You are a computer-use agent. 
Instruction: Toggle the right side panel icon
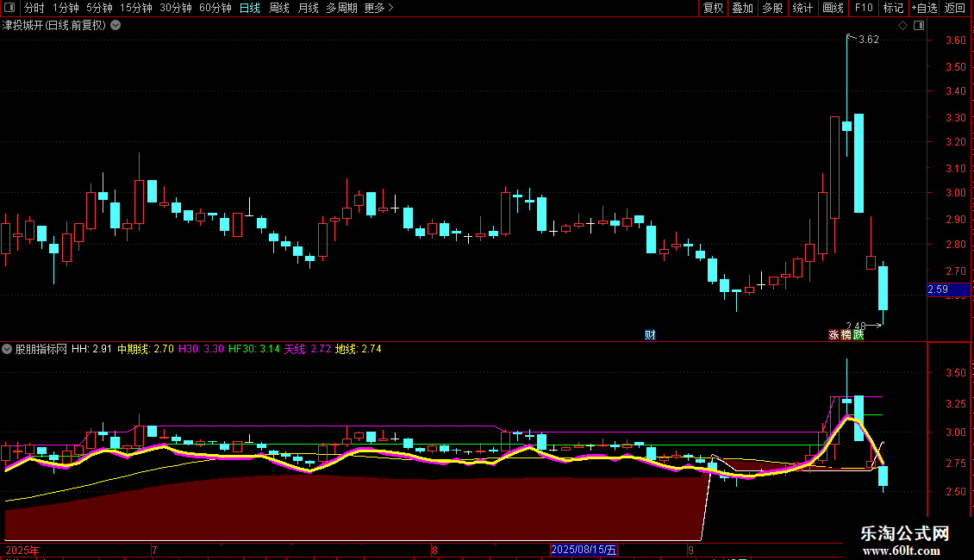click(x=919, y=26)
